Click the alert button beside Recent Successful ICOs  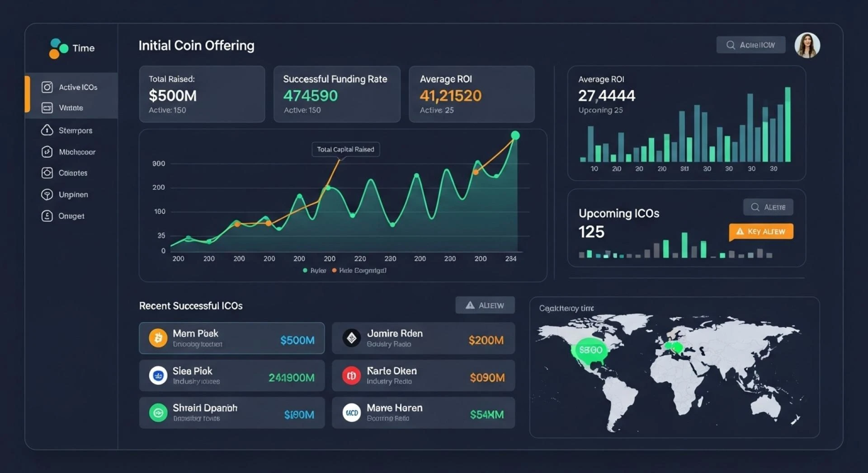[x=485, y=305]
